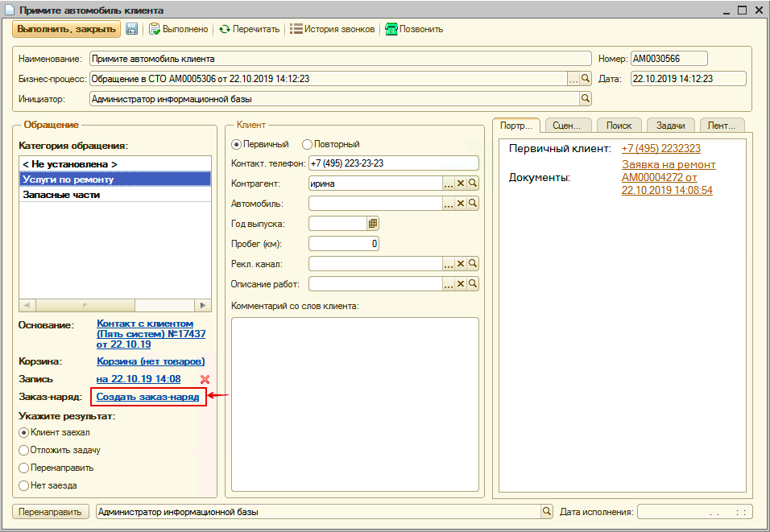Clear the Контрагент field with X

462,184
